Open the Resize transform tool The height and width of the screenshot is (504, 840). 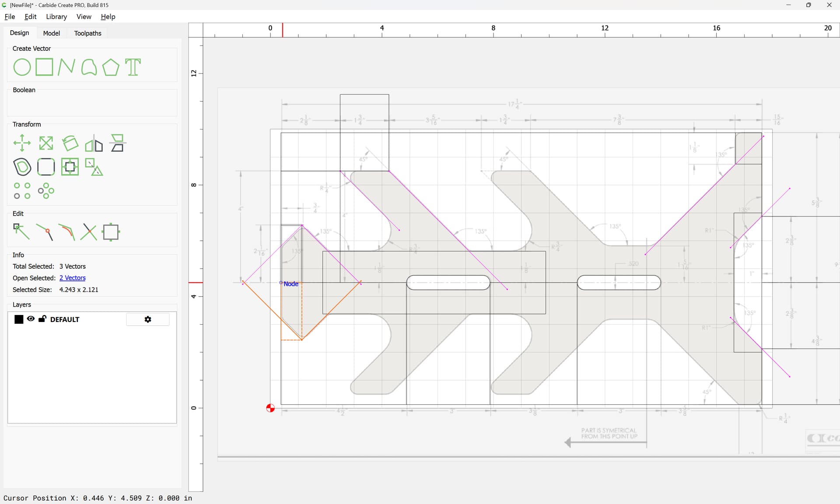[46, 143]
